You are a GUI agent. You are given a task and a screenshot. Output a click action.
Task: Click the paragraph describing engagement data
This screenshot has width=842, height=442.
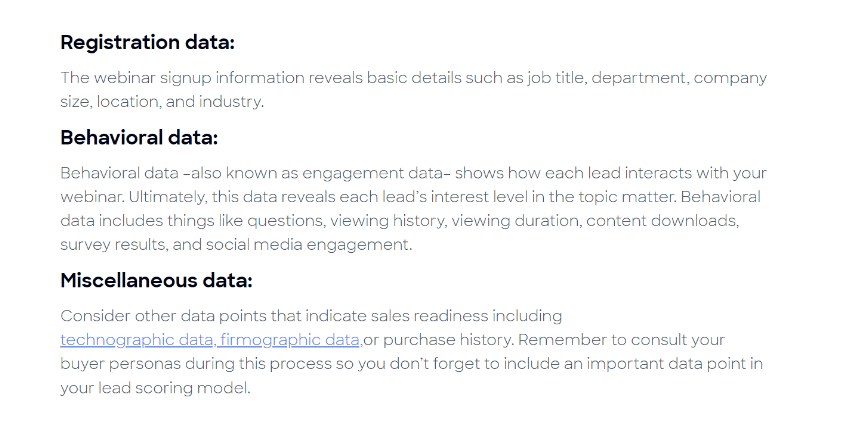(x=413, y=208)
